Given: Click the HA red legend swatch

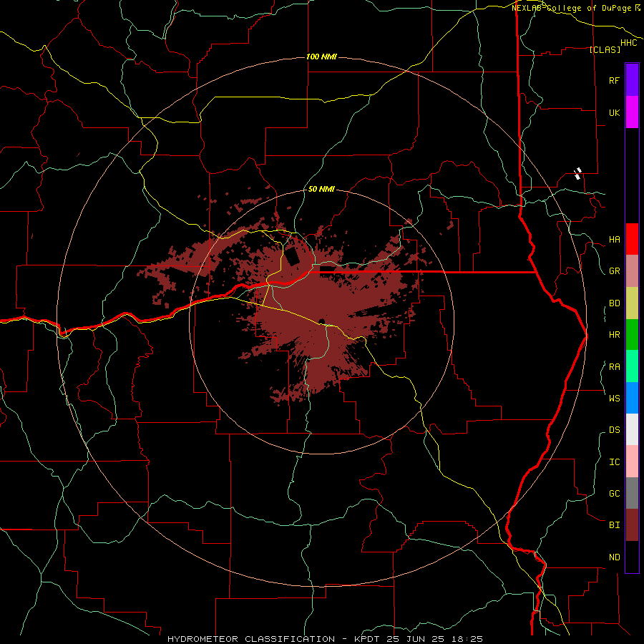Looking at the screenshot, I should (x=632, y=239).
